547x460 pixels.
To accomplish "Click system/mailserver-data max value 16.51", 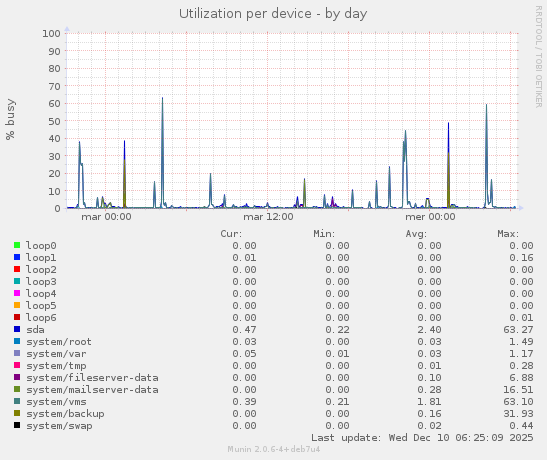I will pyautogui.click(x=518, y=390).
